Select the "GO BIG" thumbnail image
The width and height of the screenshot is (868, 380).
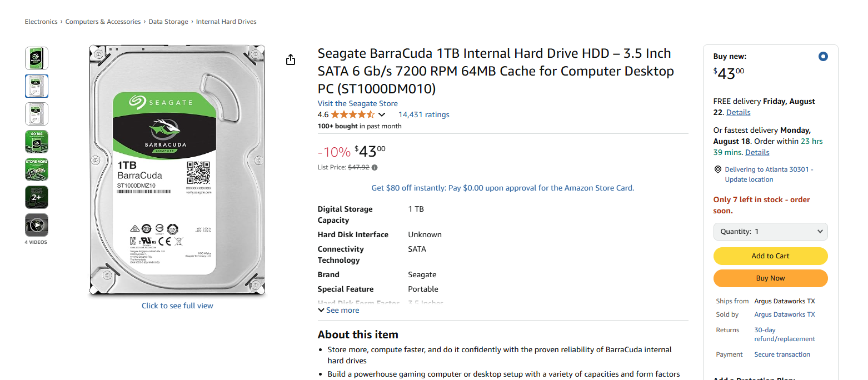37,142
